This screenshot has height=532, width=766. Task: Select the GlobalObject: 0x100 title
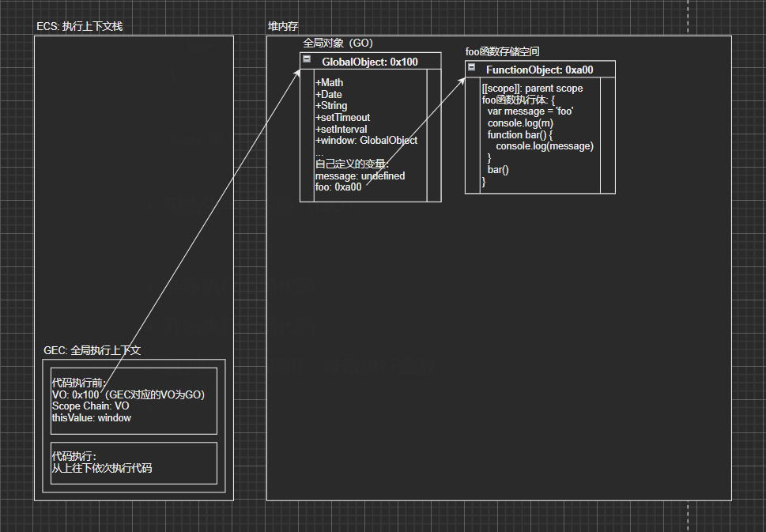[x=370, y=62]
